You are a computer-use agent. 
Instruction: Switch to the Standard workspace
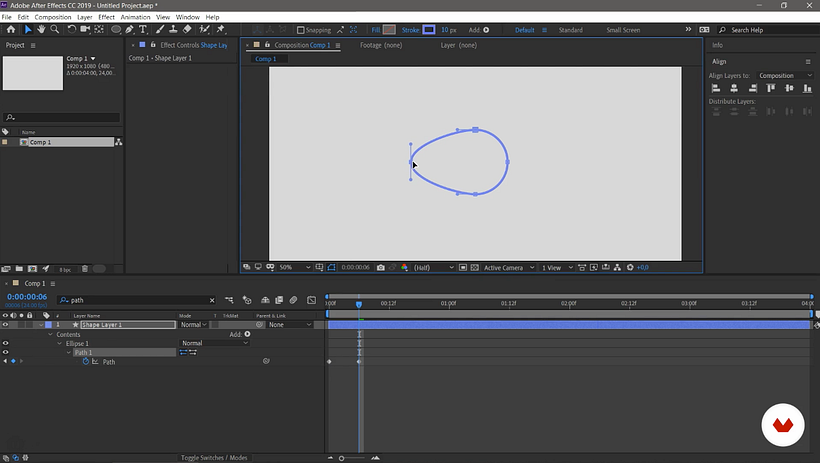pyautogui.click(x=571, y=30)
